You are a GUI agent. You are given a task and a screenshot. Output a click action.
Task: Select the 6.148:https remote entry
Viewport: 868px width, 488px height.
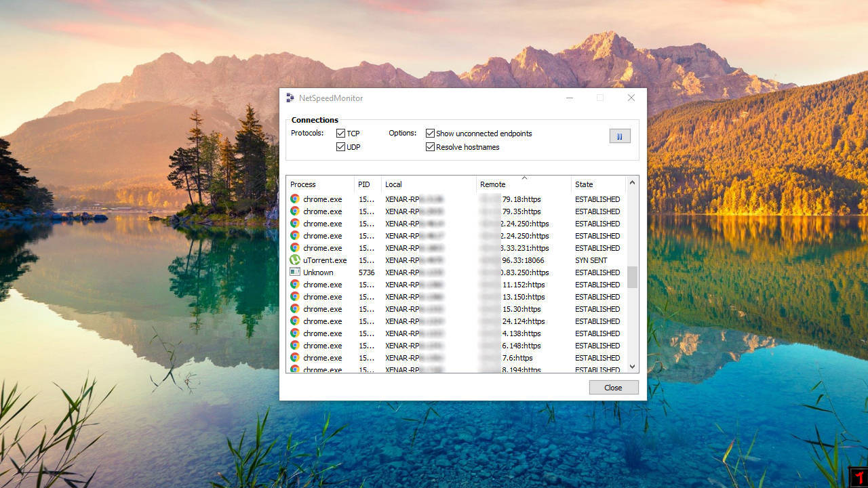click(x=521, y=346)
